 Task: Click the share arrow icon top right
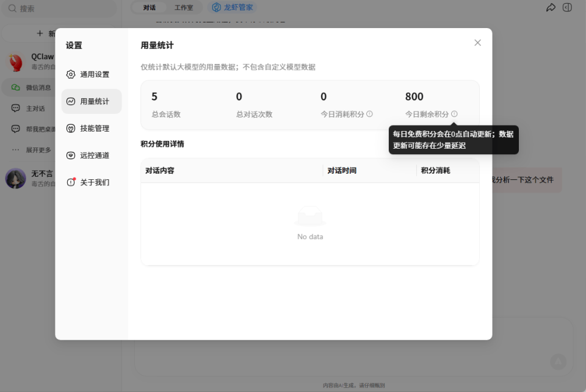(x=551, y=7)
